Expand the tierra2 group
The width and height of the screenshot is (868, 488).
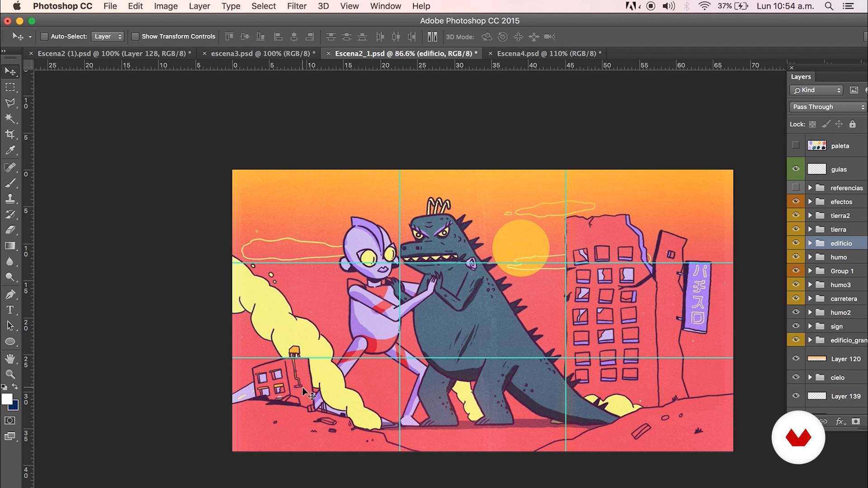(x=810, y=216)
